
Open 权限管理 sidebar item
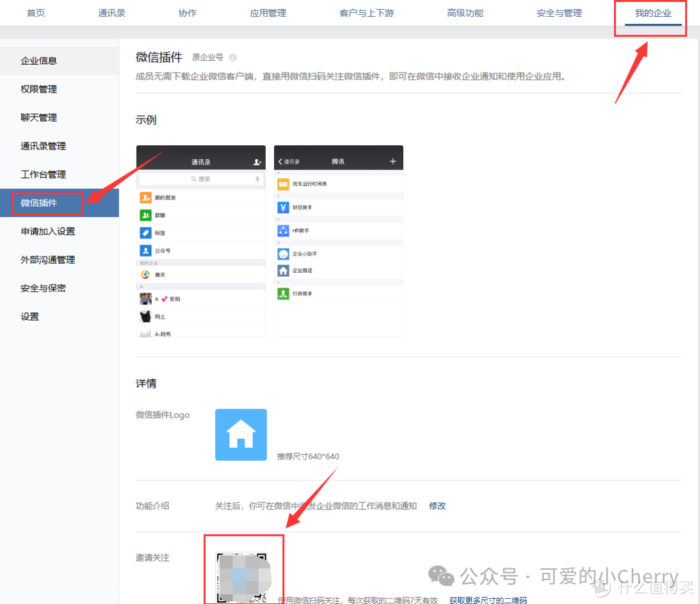pyautogui.click(x=60, y=89)
